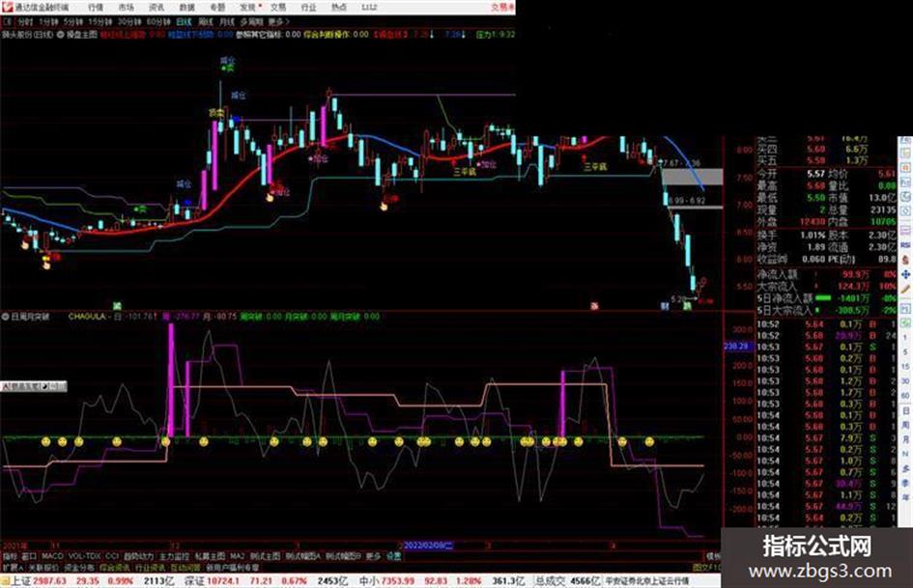Open the 新用户福利专享 link
The height and width of the screenshot is (588, 913).
[233, 567]
